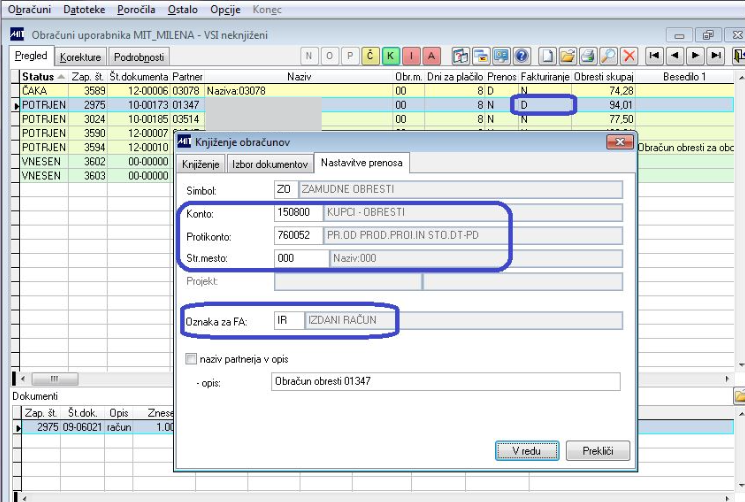745x502 pixels.
Task: Click the overlapping windows toolbar icon
Action: point(481,56)
